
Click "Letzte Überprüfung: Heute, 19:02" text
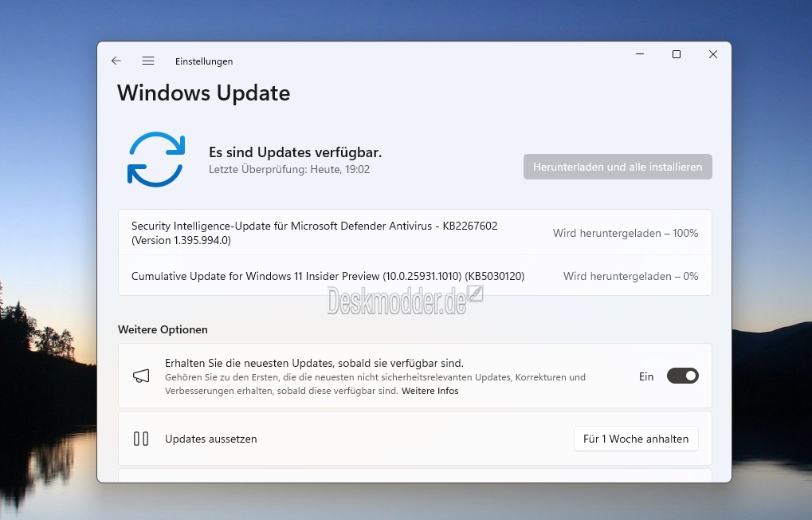pos(289,170)
